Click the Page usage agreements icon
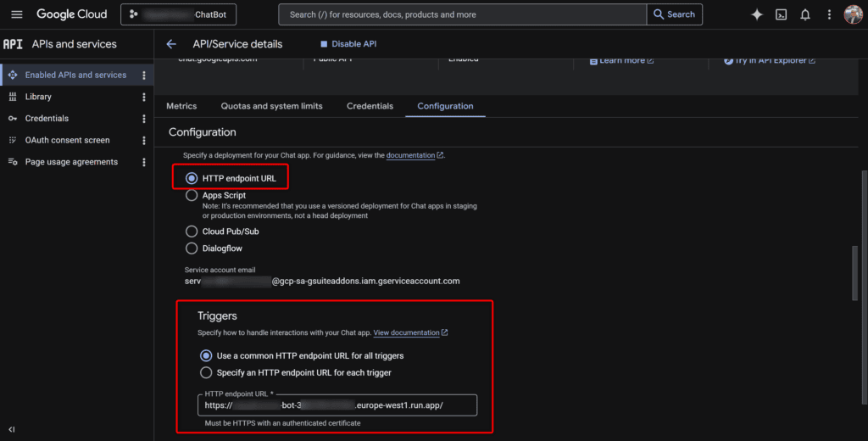 (13, 162)
